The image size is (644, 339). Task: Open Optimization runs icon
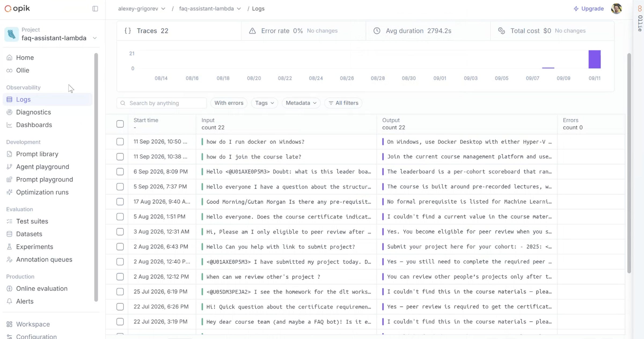(9, 192)
